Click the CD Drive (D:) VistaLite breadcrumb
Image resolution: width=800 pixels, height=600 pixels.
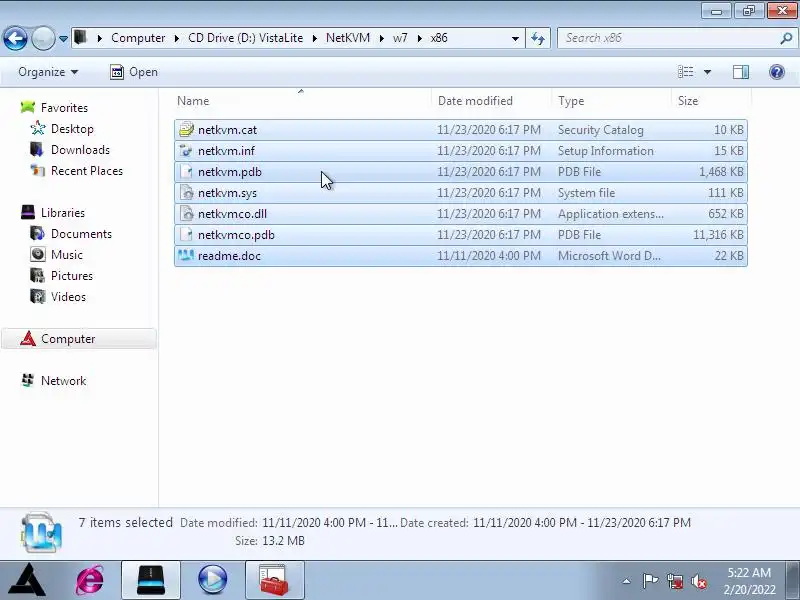coord(245,38)
